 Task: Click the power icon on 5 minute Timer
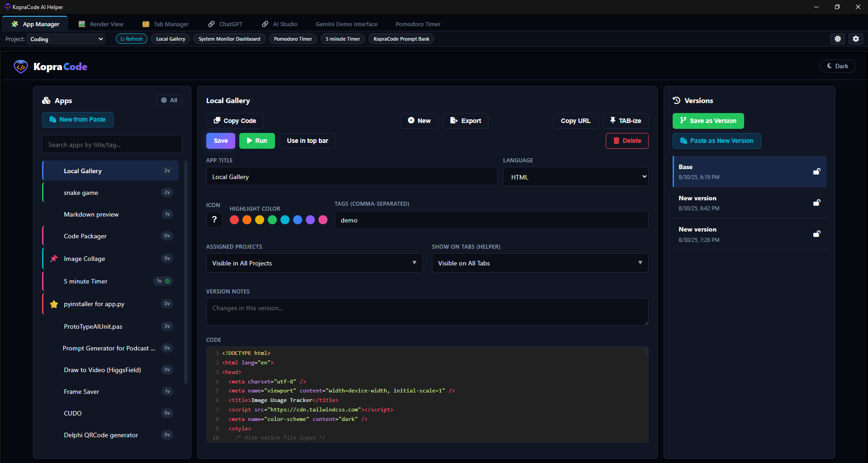[x=168, y=281]
